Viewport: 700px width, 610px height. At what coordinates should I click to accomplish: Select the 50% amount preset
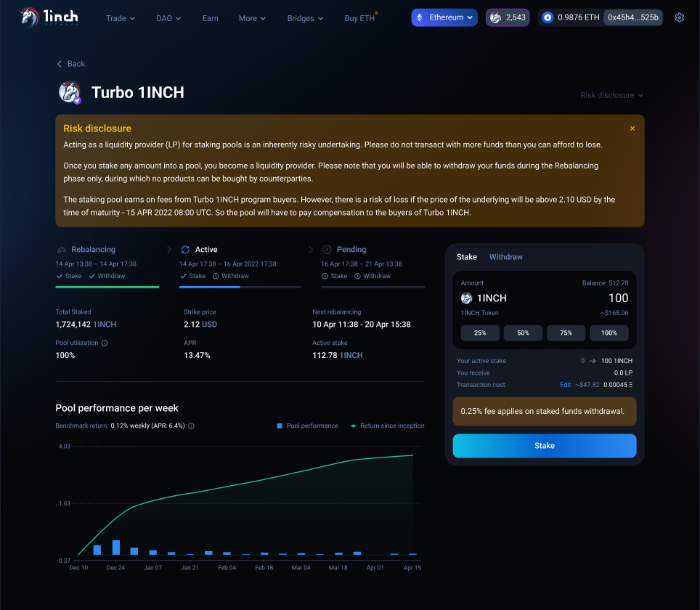tap(523, 333)
